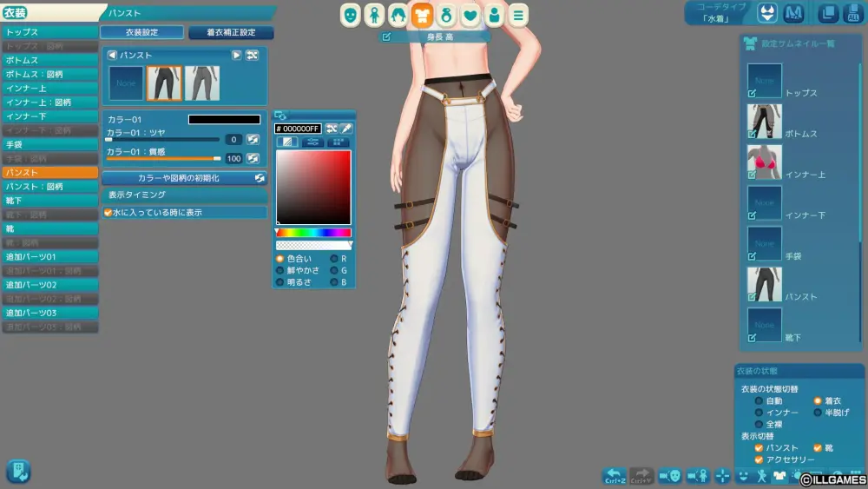Edit 身長 高 height label bar
This screenshot has height=489, width=868.
coord(435,36)
